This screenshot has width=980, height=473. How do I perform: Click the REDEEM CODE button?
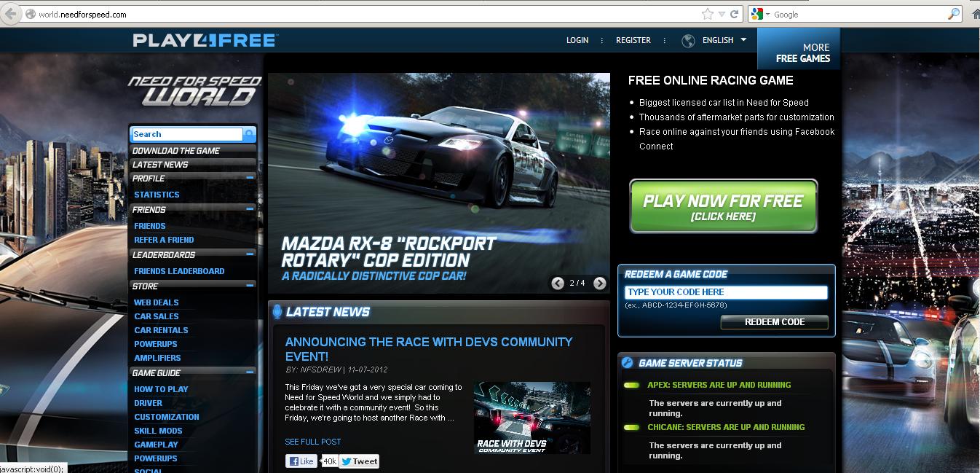774,322
